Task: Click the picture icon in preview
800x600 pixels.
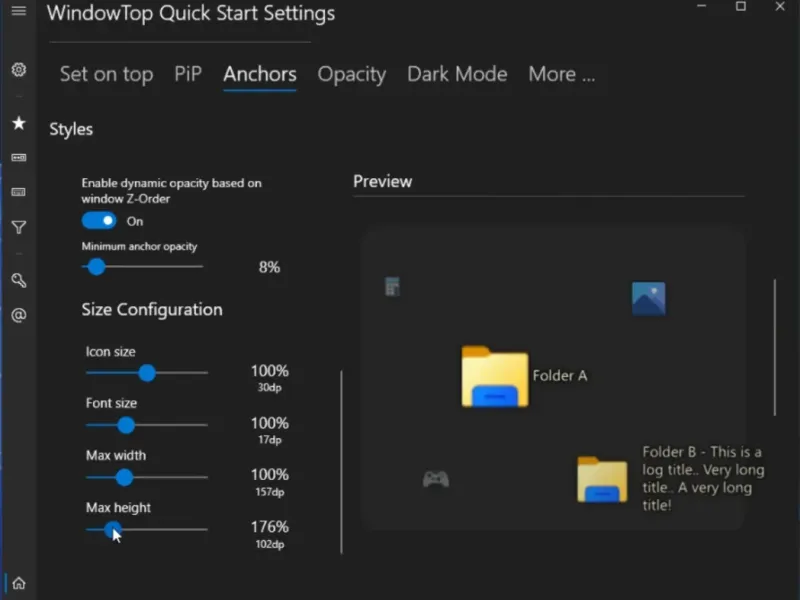Action: click(648, 298)
